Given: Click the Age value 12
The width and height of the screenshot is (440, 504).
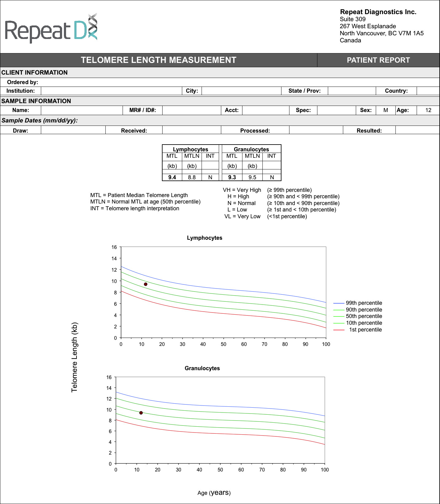Looking at the screenshot, I should click(428, 110).
